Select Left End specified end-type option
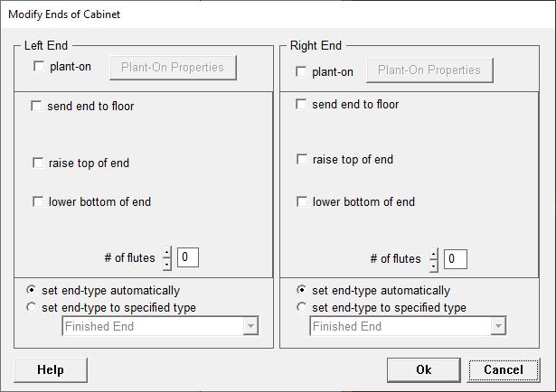The width and height of the screenshot is (556, 392). (x=33, y=307)
